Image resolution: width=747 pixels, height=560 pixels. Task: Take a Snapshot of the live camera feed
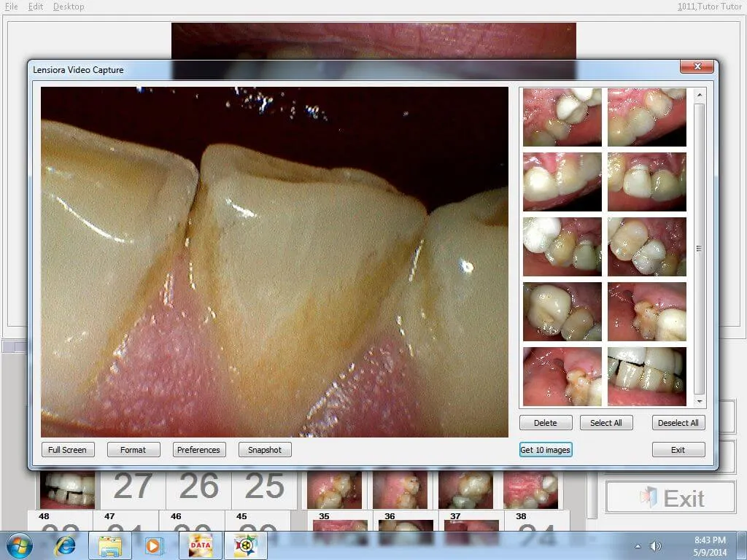264,449
